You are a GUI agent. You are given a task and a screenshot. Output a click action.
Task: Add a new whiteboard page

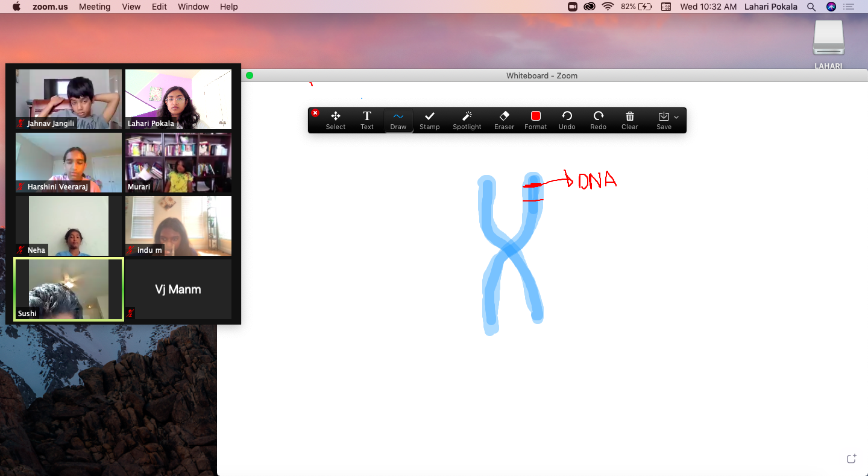851,459
